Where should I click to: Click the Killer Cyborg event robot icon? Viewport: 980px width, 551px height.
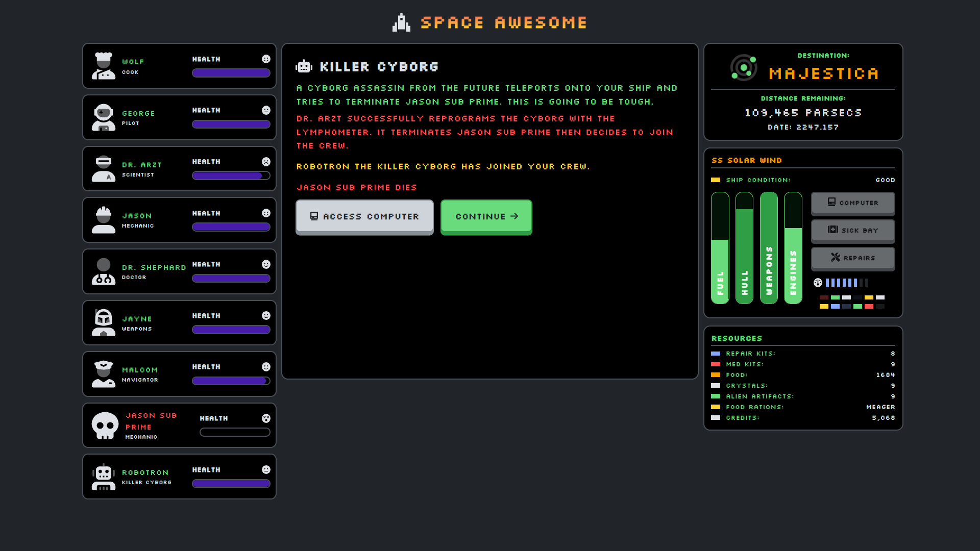point(304,66)
